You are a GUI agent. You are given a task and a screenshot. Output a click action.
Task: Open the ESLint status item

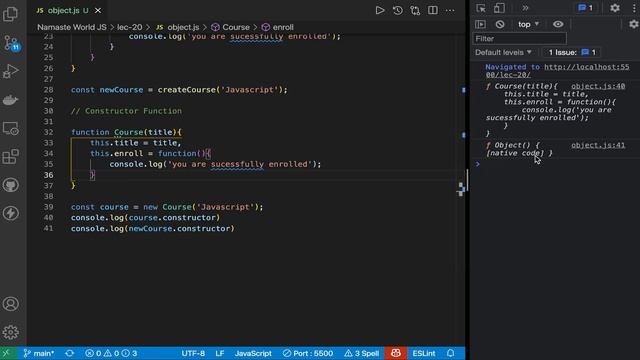click(423, 353)
